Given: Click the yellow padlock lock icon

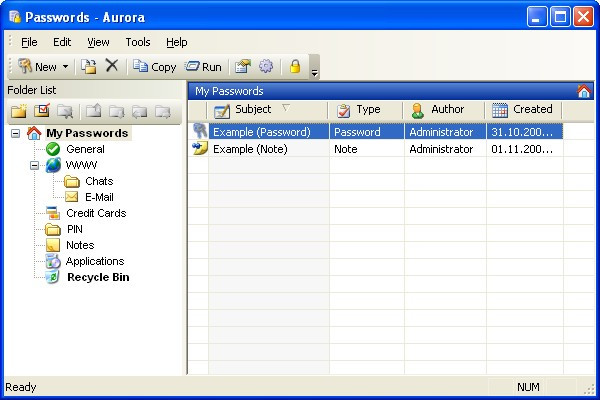Looking at the screenshot, I should point(295,66).
